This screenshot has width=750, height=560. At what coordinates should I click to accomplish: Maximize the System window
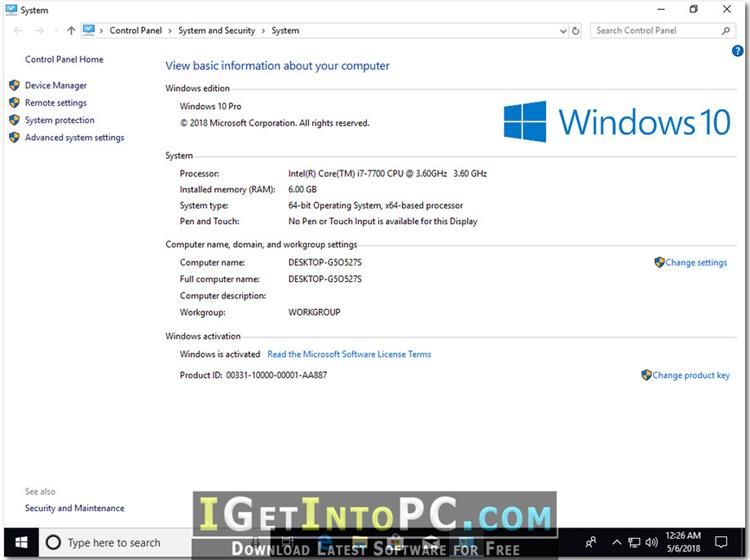[x=694, y=9]
